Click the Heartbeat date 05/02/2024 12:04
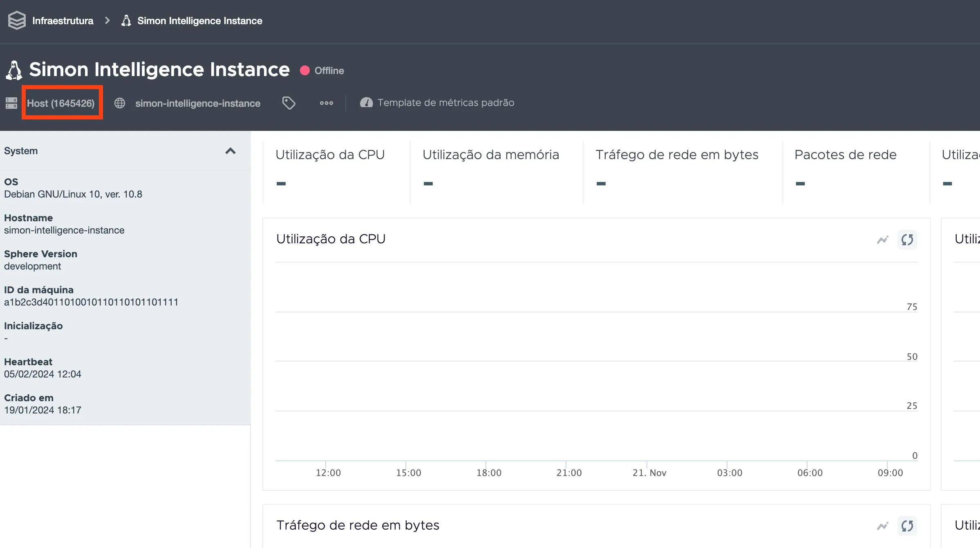Viewport: 980px width, 548px height. tap(43, 374)
